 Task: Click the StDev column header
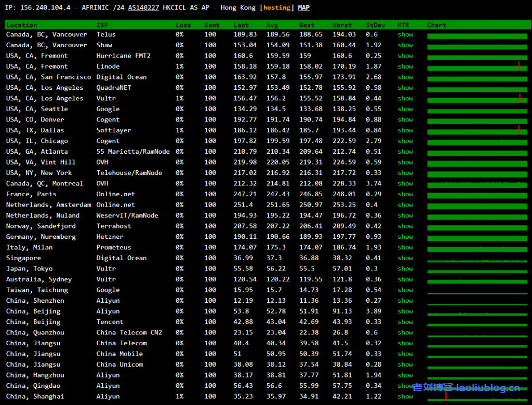376,25
